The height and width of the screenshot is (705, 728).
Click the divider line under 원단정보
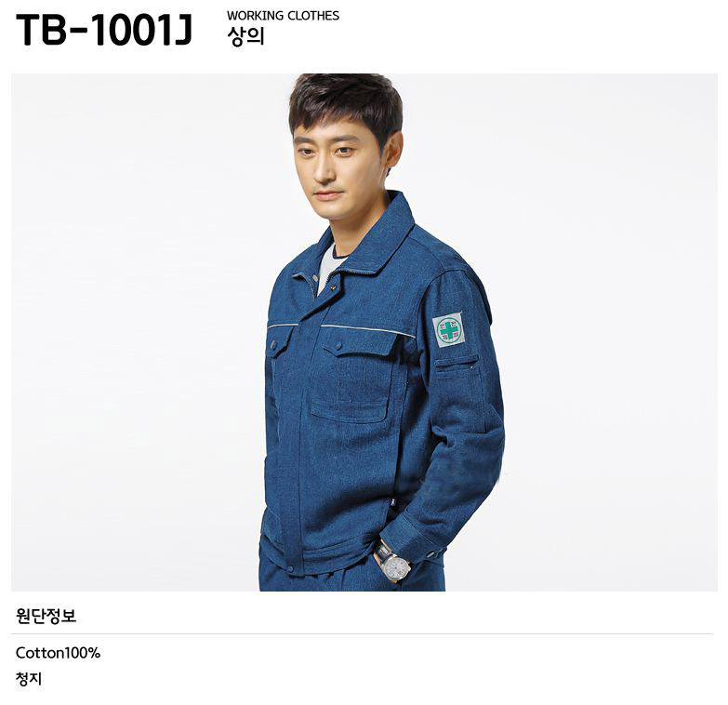click(x=363, y=633)
